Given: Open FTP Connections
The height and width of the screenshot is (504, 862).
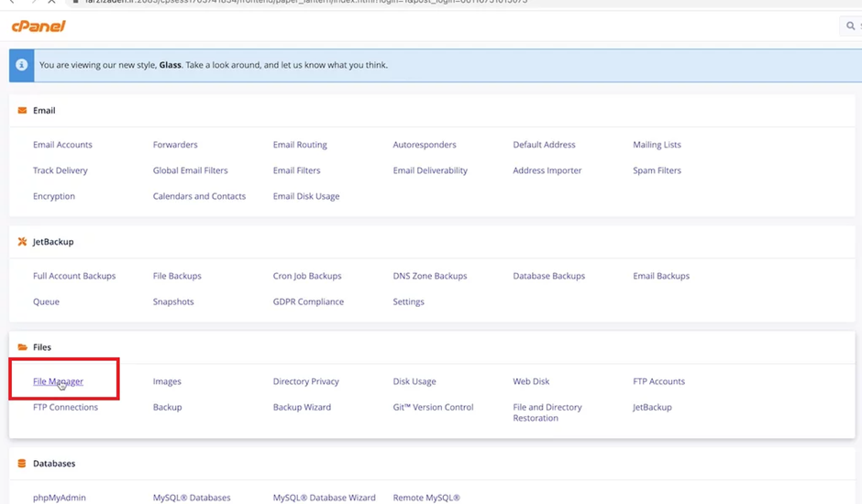Looking at the screenshot, I should coord(65,407).
